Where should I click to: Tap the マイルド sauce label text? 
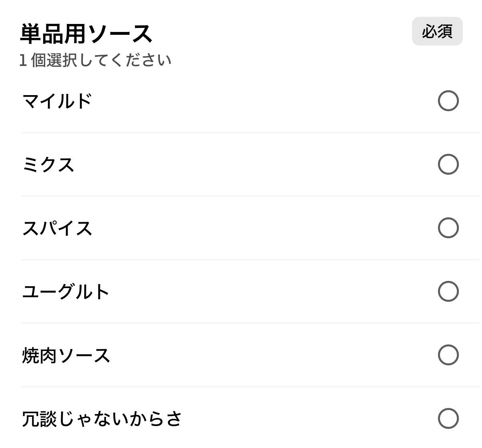[x=57, y=101]
